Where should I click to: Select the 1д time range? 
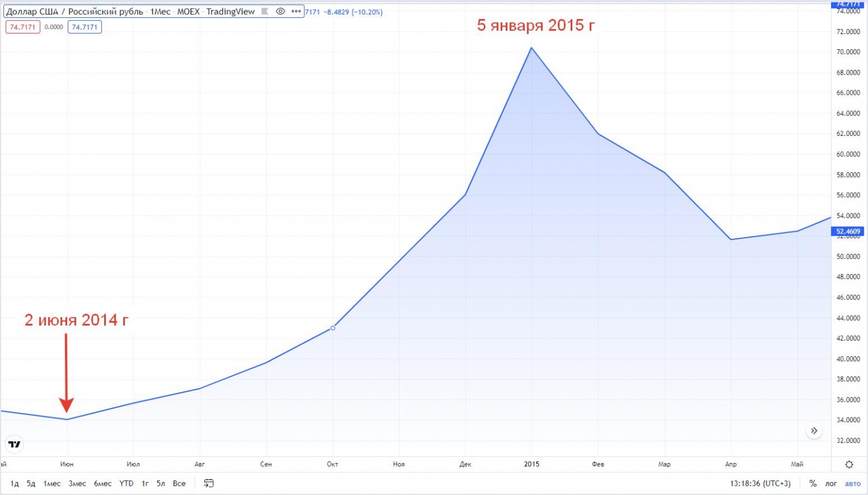pyautogui.click(x=14, y=483)
